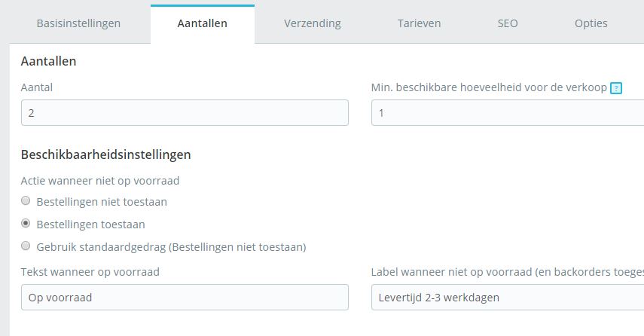This screenshot has height=336, width=644.
Task: Click the "Label wanneer niet op voorraad" label
Action: point(507,271)
